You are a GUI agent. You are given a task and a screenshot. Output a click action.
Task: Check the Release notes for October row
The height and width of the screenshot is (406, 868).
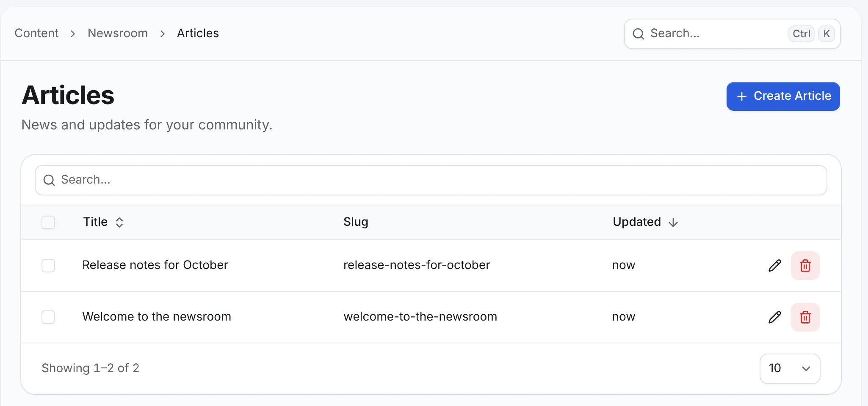point(48,266)
